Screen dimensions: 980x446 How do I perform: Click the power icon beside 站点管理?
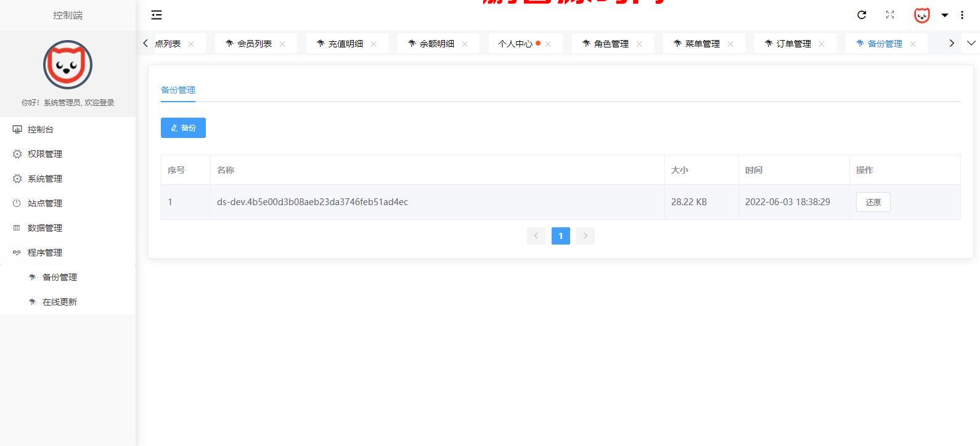click(17, 203)
